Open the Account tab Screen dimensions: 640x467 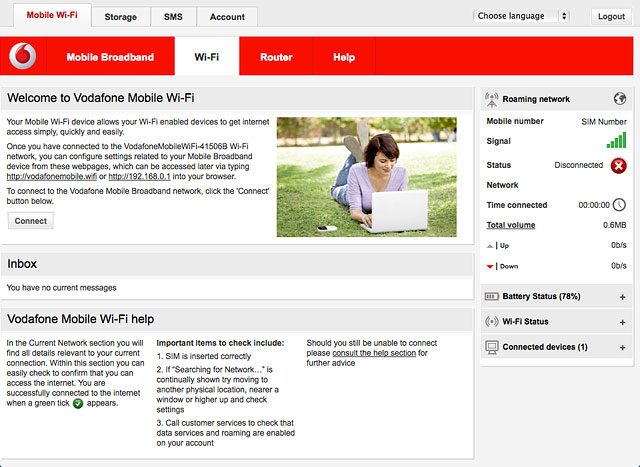pos(227,17)
